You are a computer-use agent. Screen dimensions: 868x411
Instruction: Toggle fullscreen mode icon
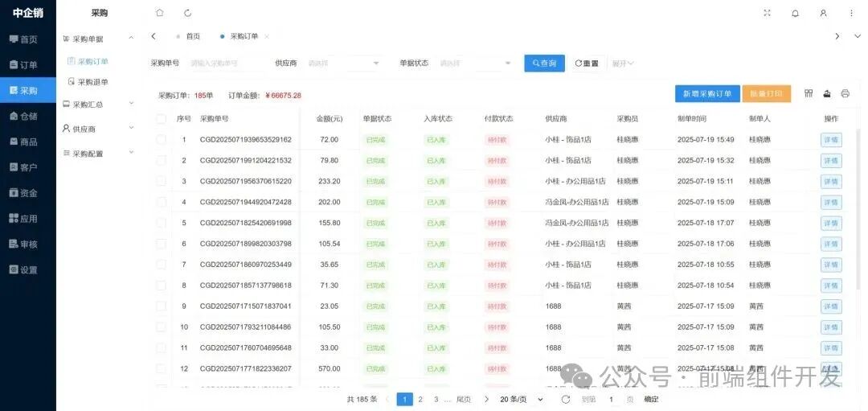tap(768, 13)
